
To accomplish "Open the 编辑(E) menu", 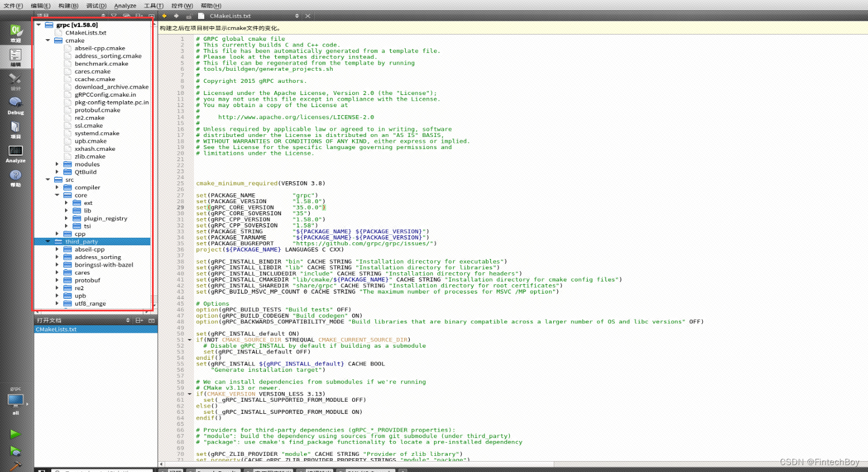I will 40,6.
